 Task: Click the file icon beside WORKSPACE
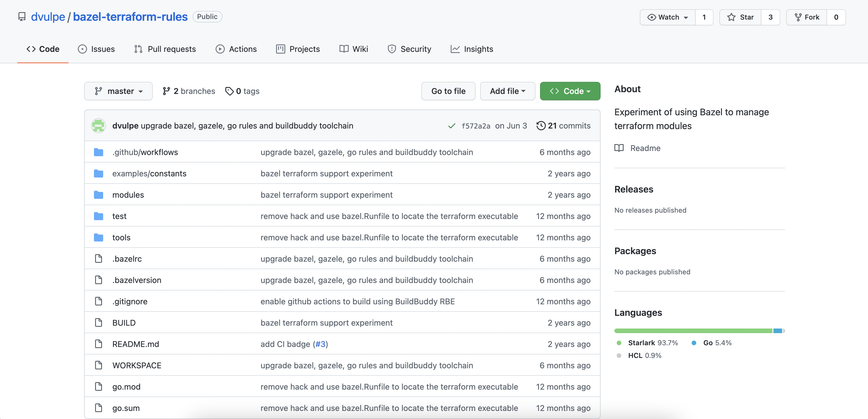98,365
